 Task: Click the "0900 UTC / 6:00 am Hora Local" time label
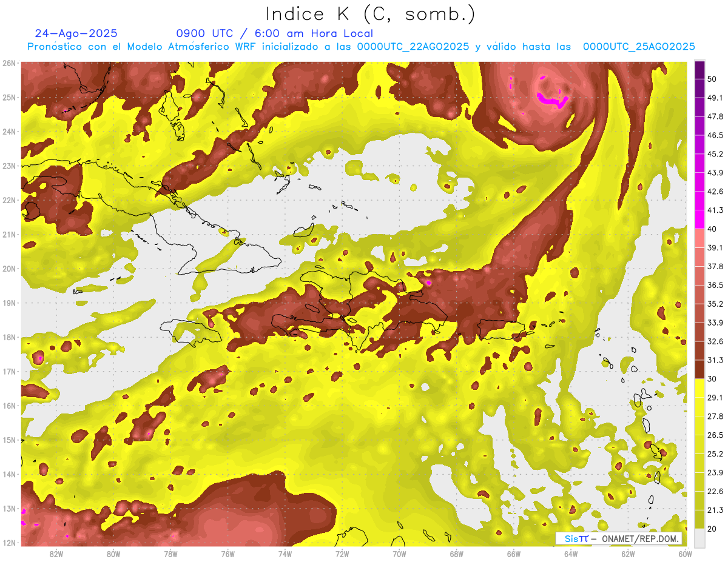point(274,33)
